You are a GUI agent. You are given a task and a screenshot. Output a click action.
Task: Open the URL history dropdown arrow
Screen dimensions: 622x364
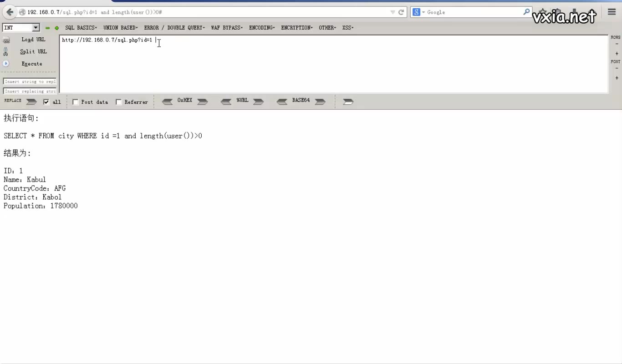click(393, 12)
